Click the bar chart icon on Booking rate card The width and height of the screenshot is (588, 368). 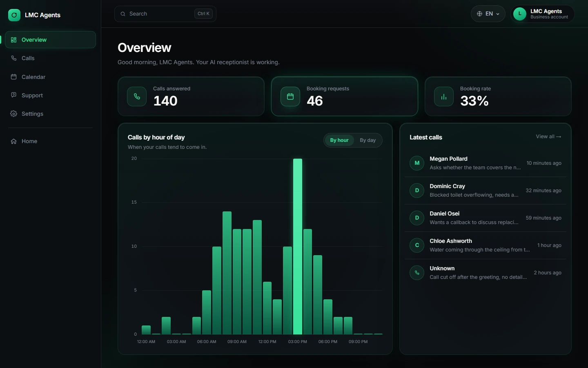(x=444, y=96)
